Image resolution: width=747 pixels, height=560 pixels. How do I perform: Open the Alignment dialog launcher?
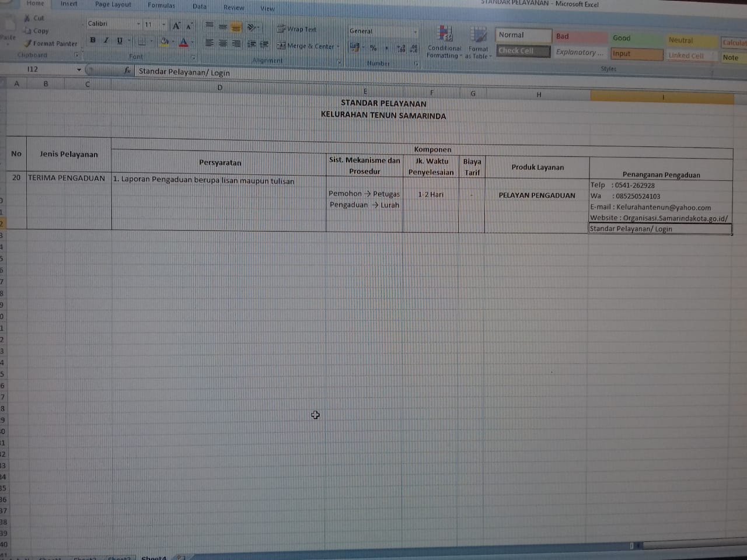coord(338,61)
